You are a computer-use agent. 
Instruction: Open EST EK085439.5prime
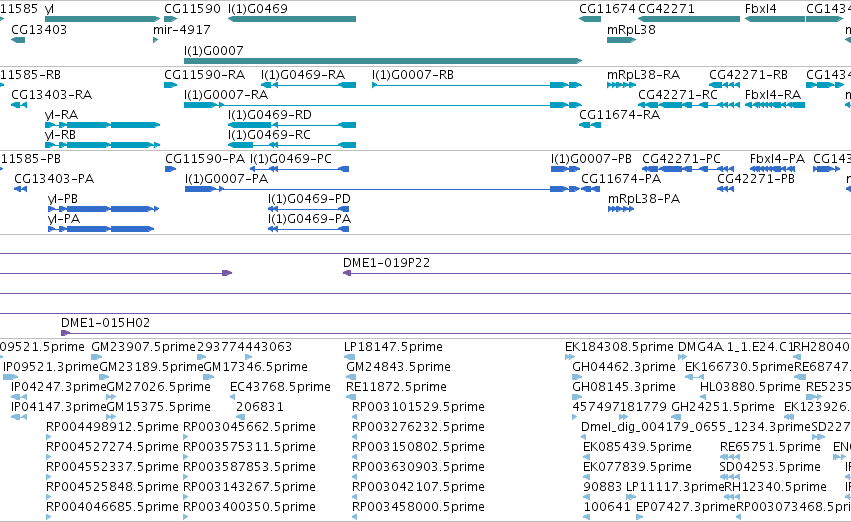638,448
